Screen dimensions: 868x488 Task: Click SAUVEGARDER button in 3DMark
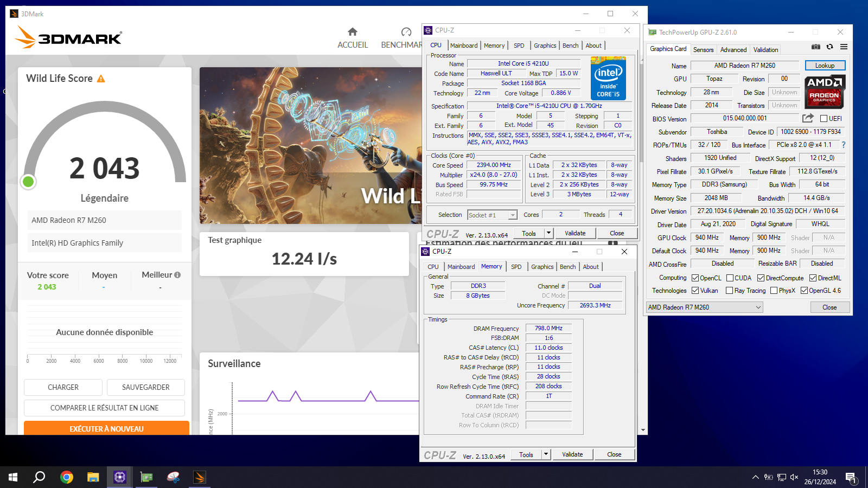(x=146, y=387)
